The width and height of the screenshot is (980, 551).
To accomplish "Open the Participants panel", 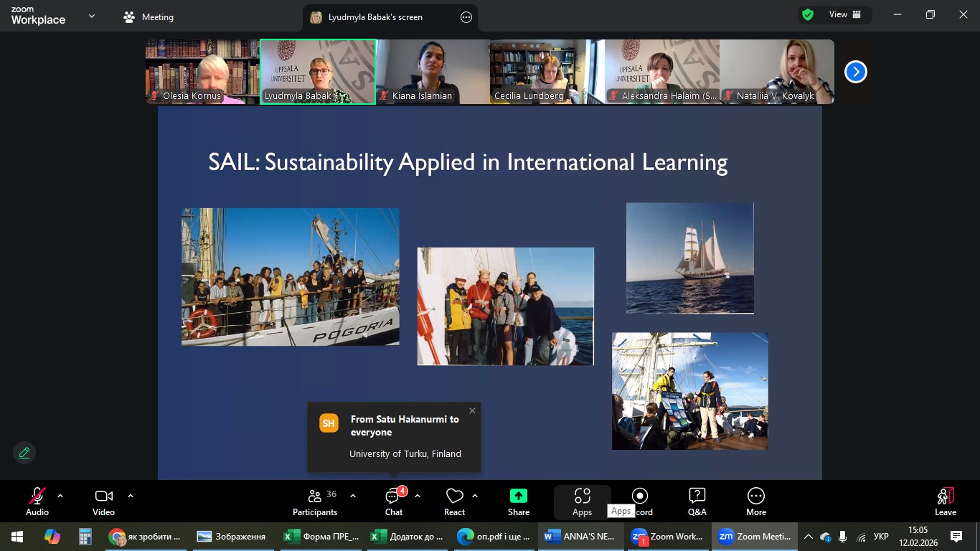I will click(315, 501).
